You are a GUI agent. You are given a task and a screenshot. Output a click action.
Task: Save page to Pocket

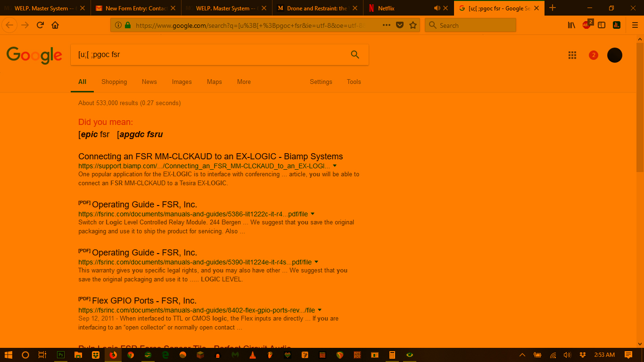[400, 25]
